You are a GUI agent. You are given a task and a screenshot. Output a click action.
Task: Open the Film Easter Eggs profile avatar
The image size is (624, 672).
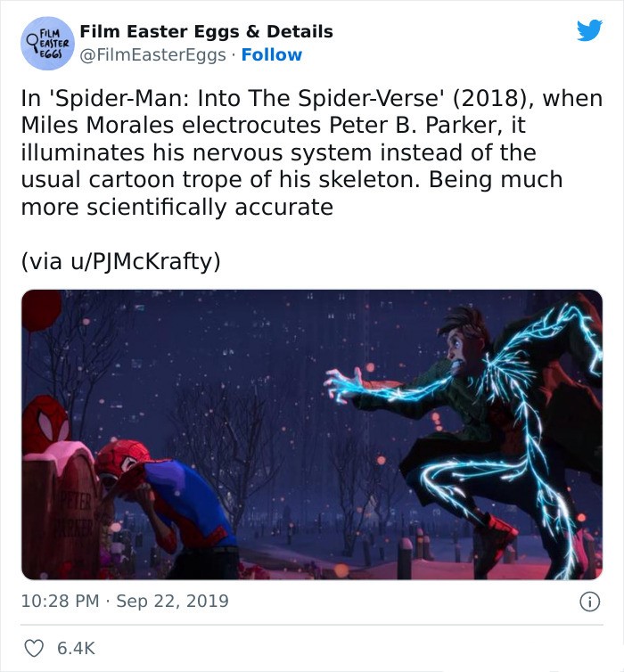point(47,44)
